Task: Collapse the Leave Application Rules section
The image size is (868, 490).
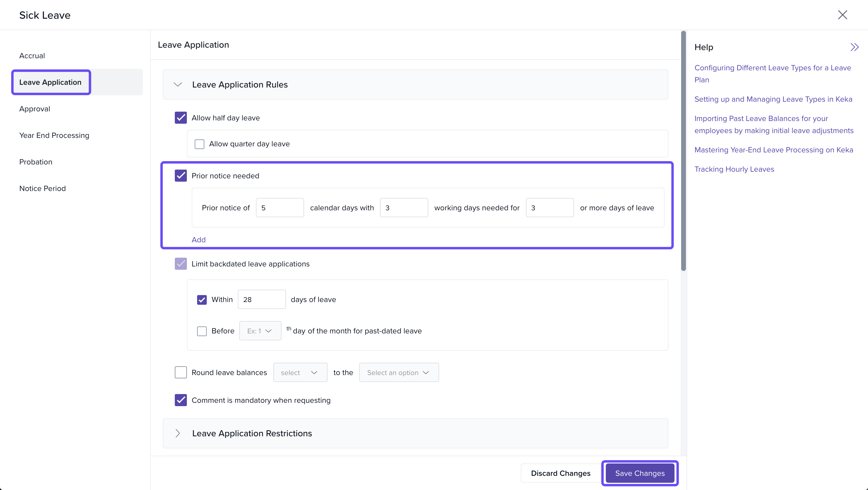Action: pos(178,84)
